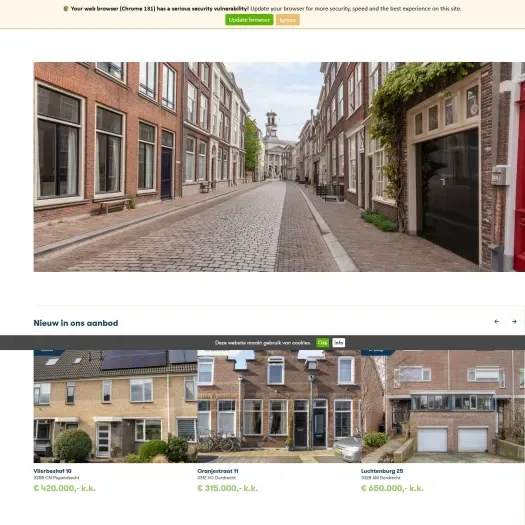The image size is (525, 525).
Task: Accept cookies with the Oké button
Action: click(322, 343)
